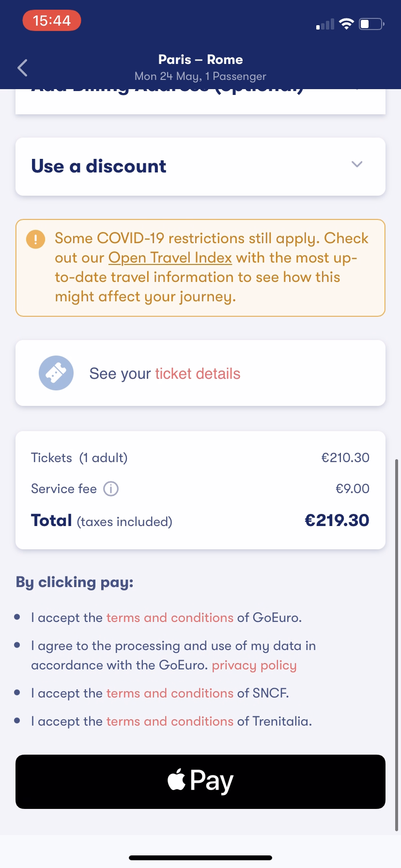Open GoEuro terms and conditions
The width and height of the screenshot is (401, 868).
[170, 618]
